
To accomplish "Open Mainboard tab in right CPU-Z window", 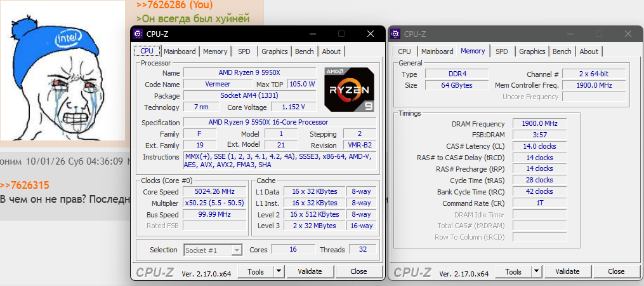I will [437, 51].
